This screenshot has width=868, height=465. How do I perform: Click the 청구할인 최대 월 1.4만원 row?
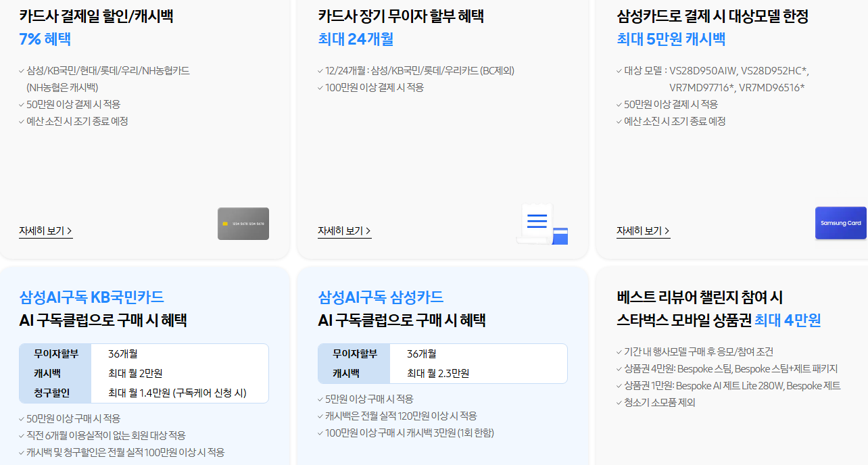coord(144,393)
